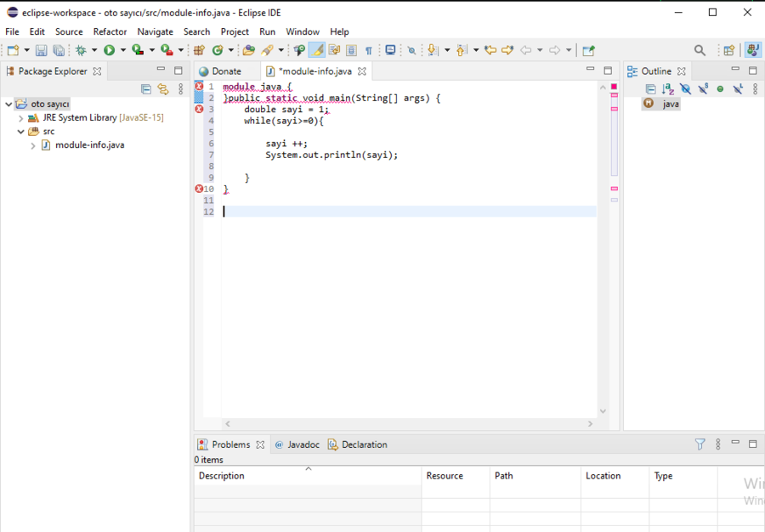The width and height of the screenshot is (765, 532).
Task: Toggle Hide Static Members in Outline
Action: (703, 88)
